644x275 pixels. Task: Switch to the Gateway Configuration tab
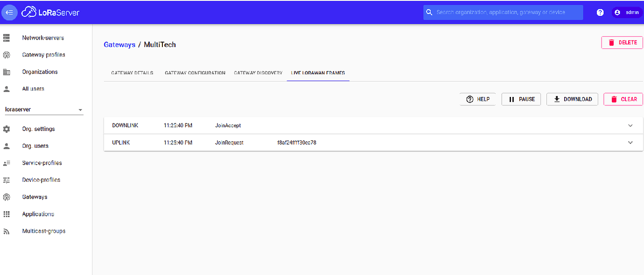tap(195, 73)
